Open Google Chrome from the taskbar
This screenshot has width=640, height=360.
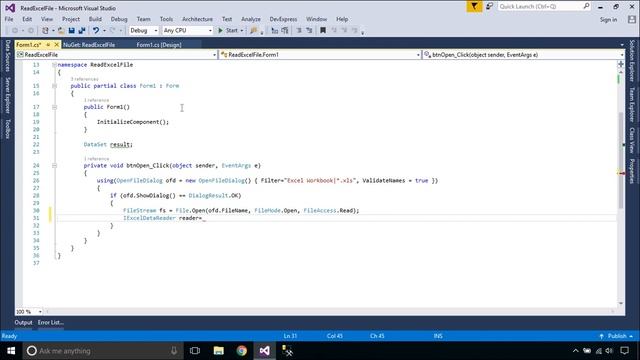(x=242, y=351)
